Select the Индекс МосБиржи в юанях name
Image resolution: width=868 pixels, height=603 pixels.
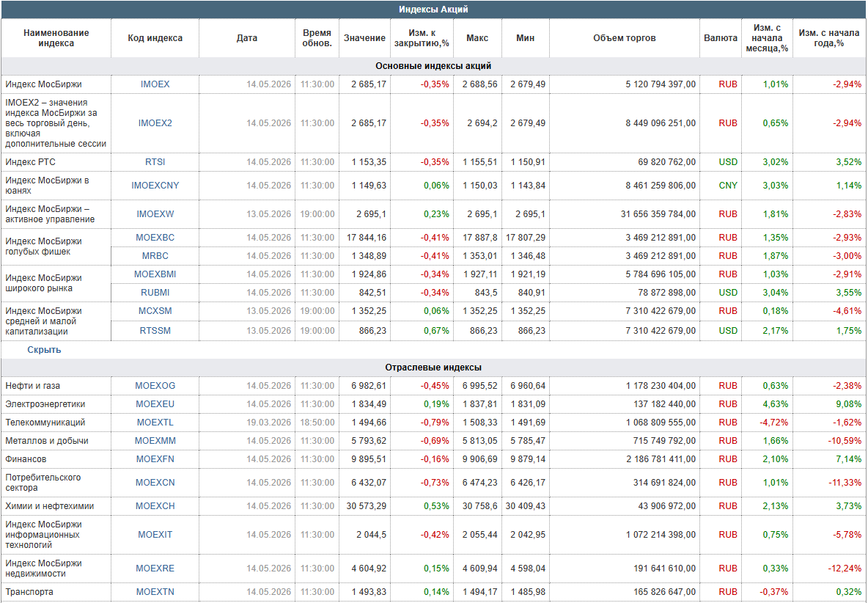[47, 186]
